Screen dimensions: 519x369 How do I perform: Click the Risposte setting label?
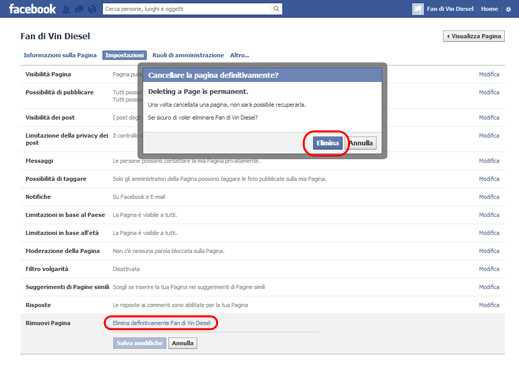click(x=38, y=305)
